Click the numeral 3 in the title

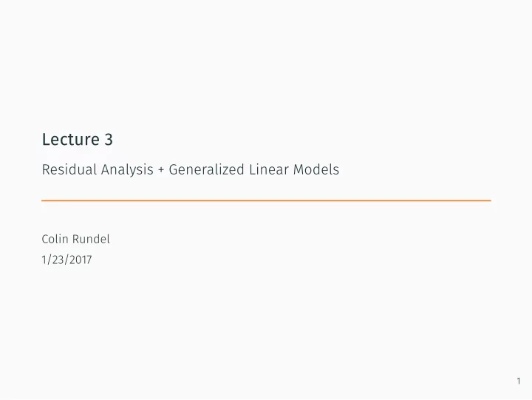pos(109,139)
